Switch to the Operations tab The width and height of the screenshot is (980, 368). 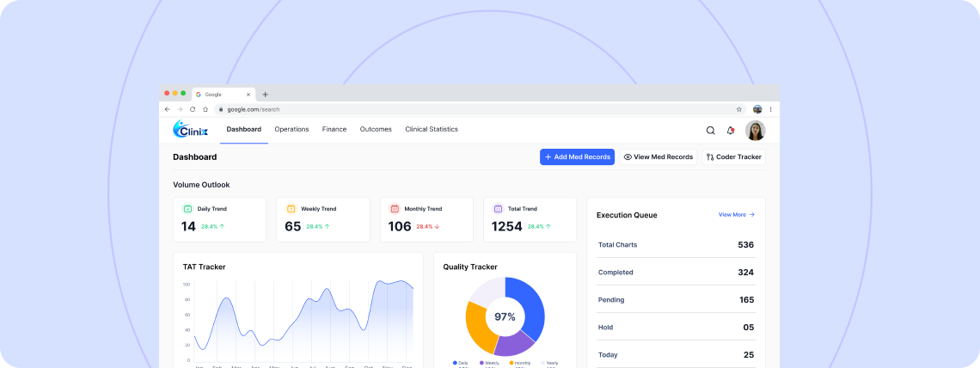click(x=291, y=129)
